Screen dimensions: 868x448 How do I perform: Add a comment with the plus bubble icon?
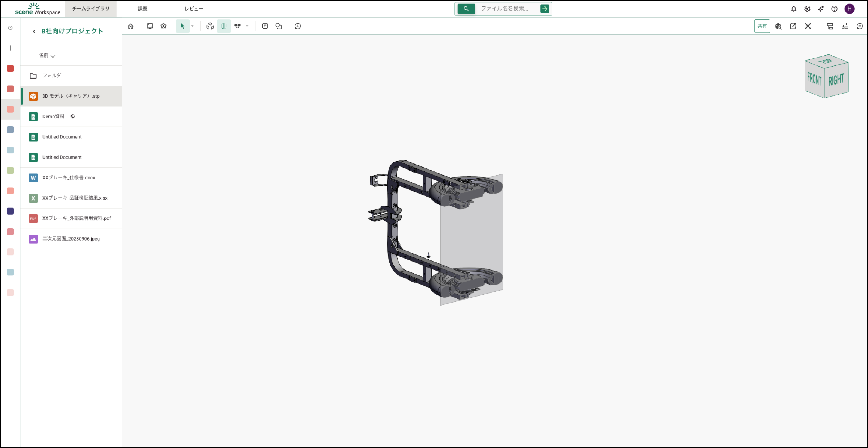click(298, 26)
